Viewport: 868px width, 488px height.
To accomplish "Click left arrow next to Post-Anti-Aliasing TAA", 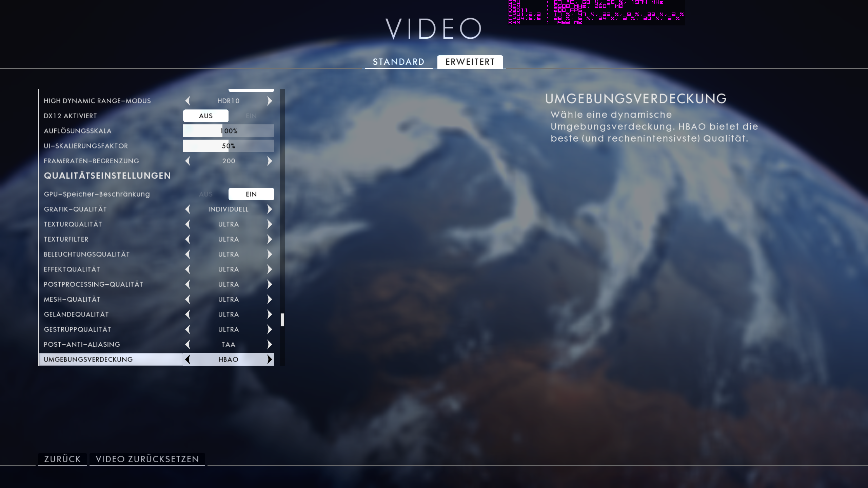I will 188,344.
